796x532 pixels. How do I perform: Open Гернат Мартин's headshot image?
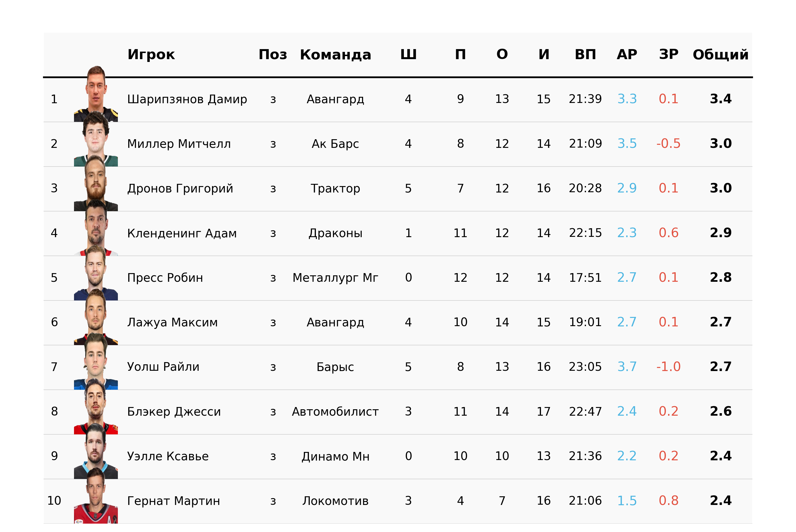(x=96, y=496)
